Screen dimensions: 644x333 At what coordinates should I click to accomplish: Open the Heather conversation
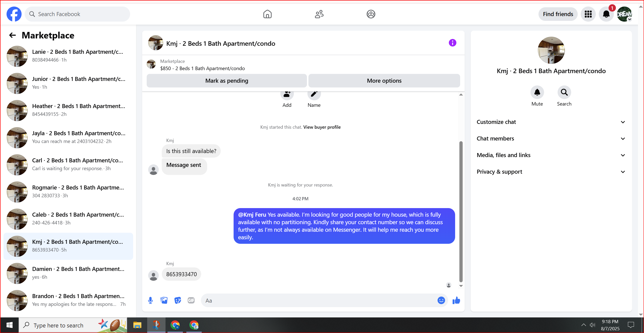[x=68, y=110]
